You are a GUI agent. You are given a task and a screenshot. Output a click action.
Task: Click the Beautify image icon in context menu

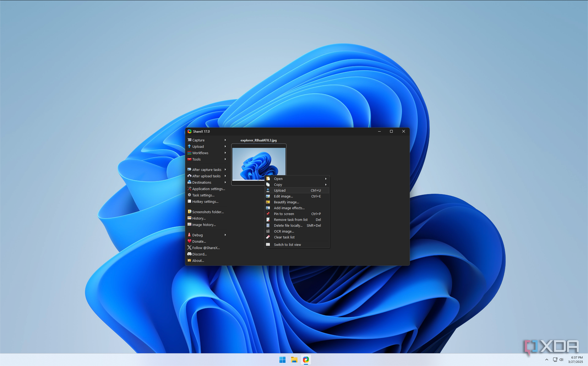[268, 202]
